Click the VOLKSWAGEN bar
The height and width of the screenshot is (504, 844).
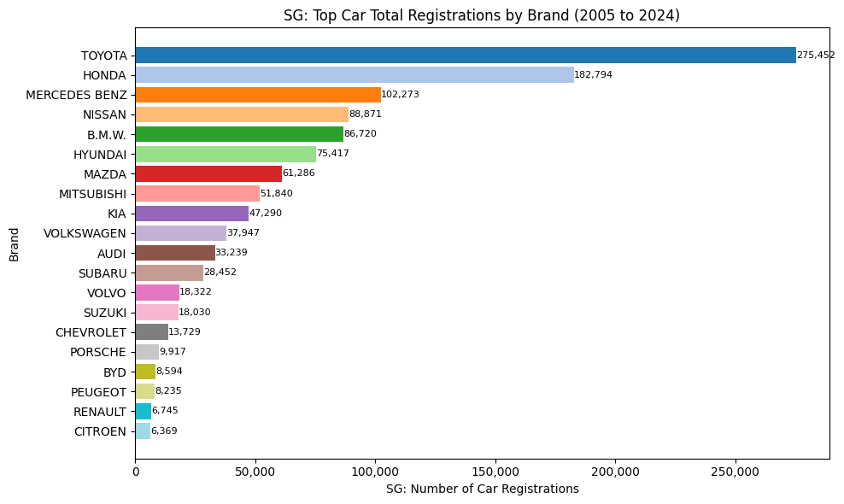(x=181, y=233)
